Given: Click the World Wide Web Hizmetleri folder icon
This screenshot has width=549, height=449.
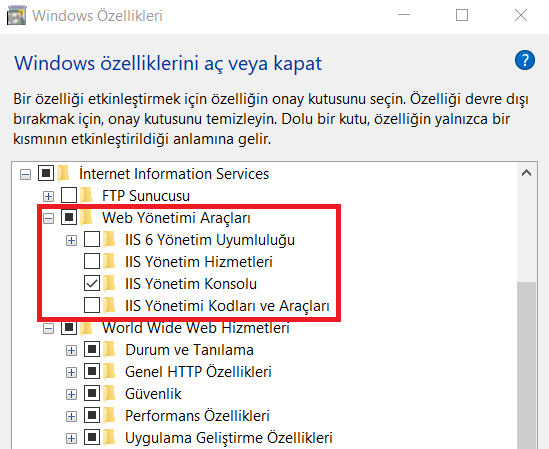Looking at the screenshot, I should 86,328.
